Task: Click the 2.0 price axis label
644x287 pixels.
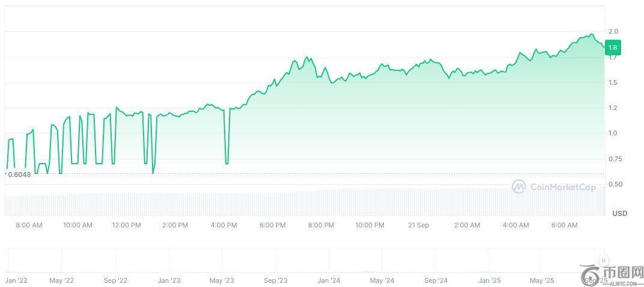Action: pos(613,31)
